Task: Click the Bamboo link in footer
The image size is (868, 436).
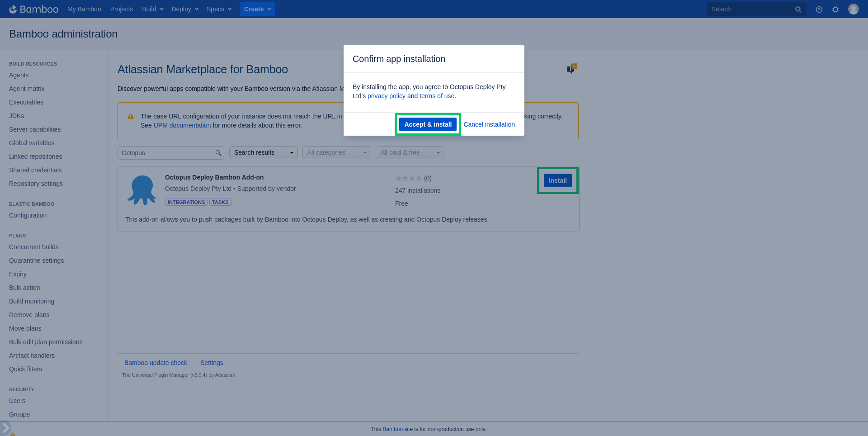Action: click(x=392, y=429)
